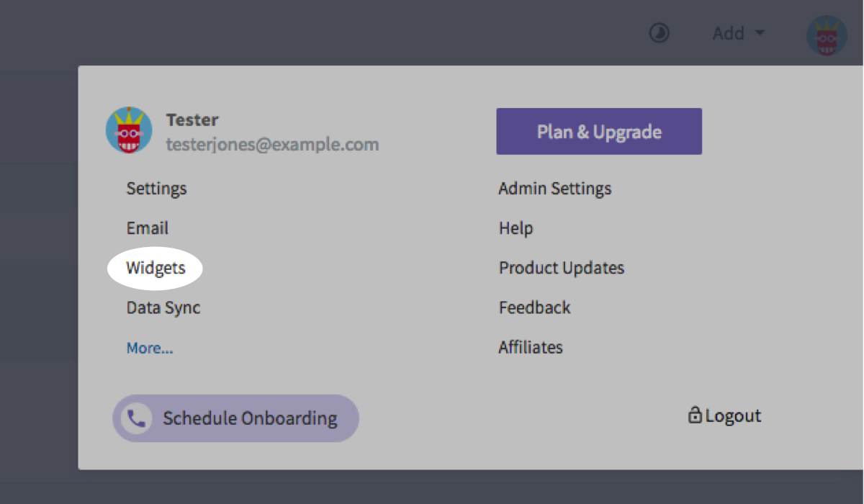864x504 pixels.
Task: Click the Logout link
Action: click(732, 416)
